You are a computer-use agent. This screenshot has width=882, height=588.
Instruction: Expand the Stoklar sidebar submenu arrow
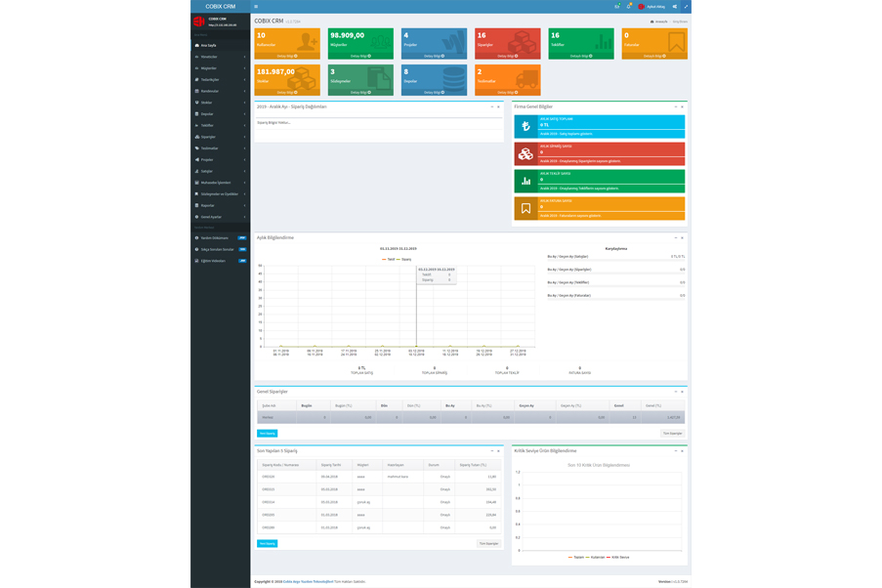coord(245,103)
